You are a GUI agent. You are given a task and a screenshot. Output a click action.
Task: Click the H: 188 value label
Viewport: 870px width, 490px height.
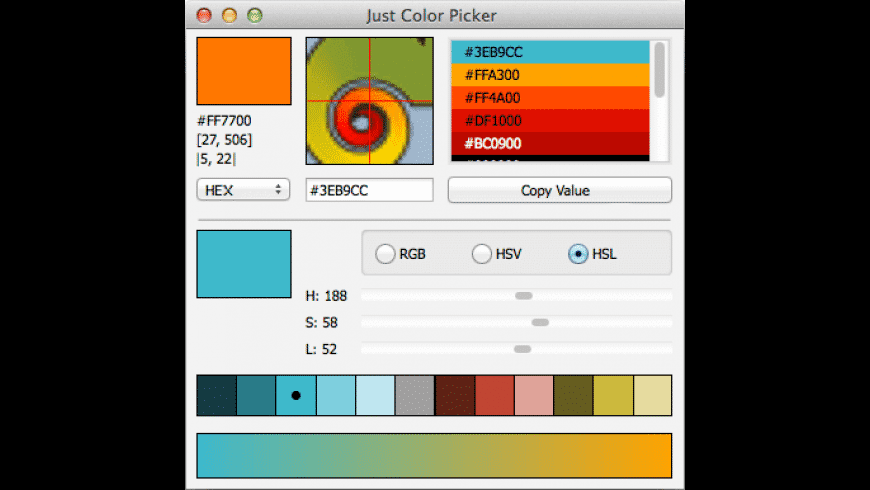[326, 296]
